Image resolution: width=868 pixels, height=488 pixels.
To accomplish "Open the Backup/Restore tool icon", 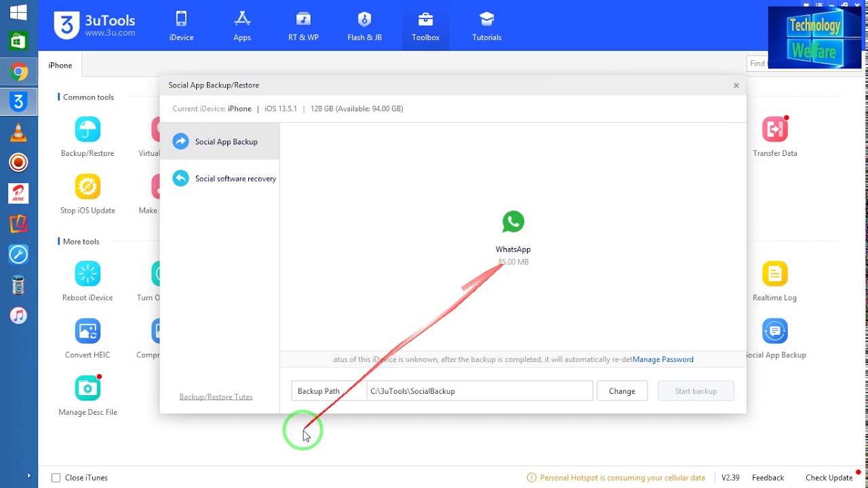I will point(87,129).
